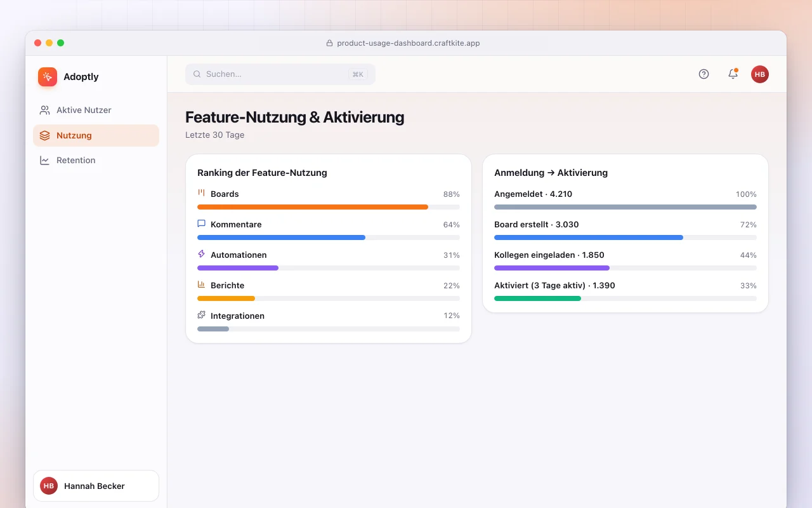Click the Angemeldet · 4.210 label
The width and height of the screenshot is (812, 508).
pyautogui.click(x=533, y=194)
